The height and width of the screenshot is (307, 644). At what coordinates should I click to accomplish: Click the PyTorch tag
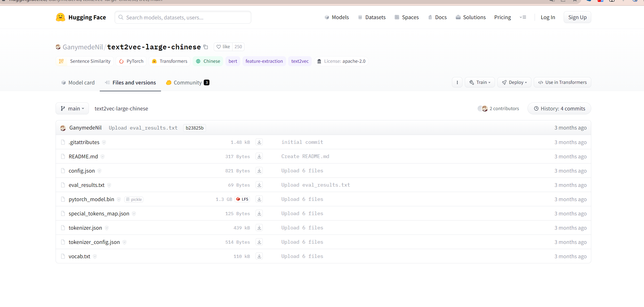(x=131, y=61)
